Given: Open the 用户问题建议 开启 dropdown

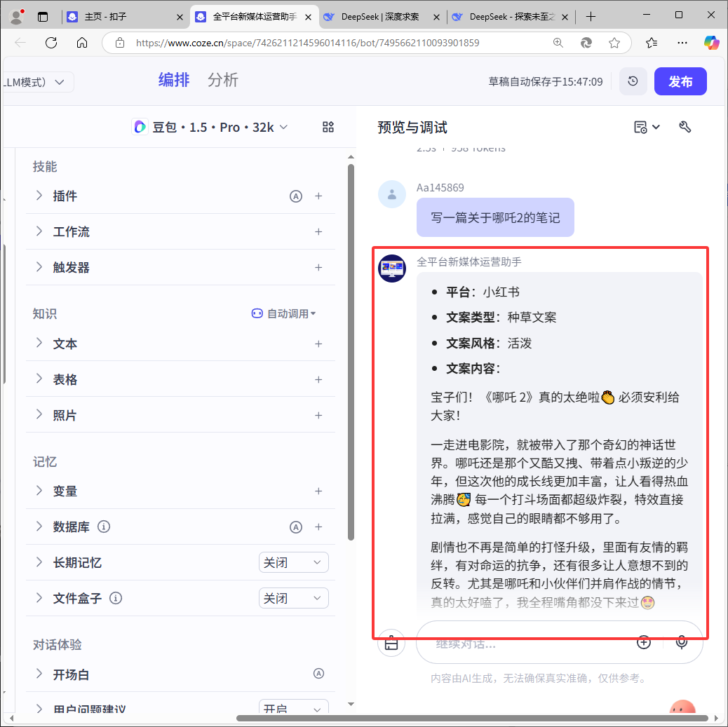Looking at the screenshot, I should pyautogui.click(x=293, y=707).
